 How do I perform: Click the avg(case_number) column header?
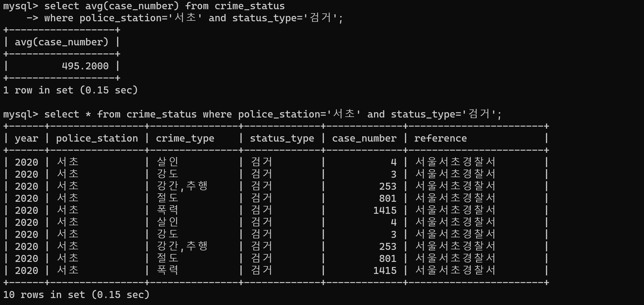[x=62, y=42]
